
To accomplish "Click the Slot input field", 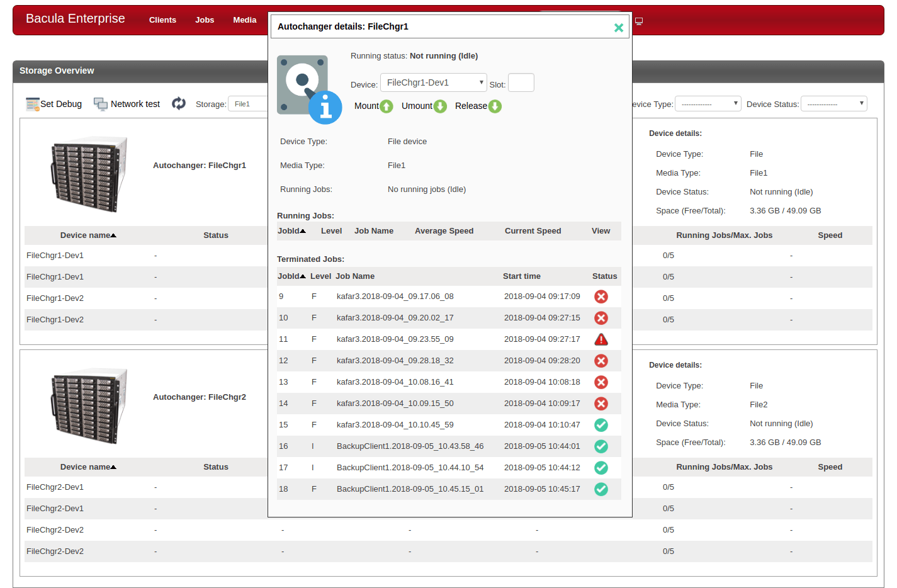I will click(x=521, y=82).
